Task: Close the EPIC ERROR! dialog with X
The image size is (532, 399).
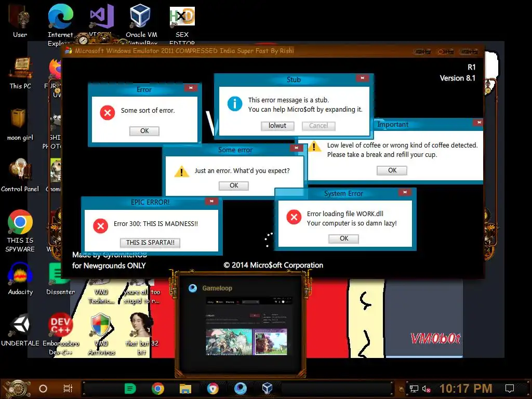Action: 211,201
